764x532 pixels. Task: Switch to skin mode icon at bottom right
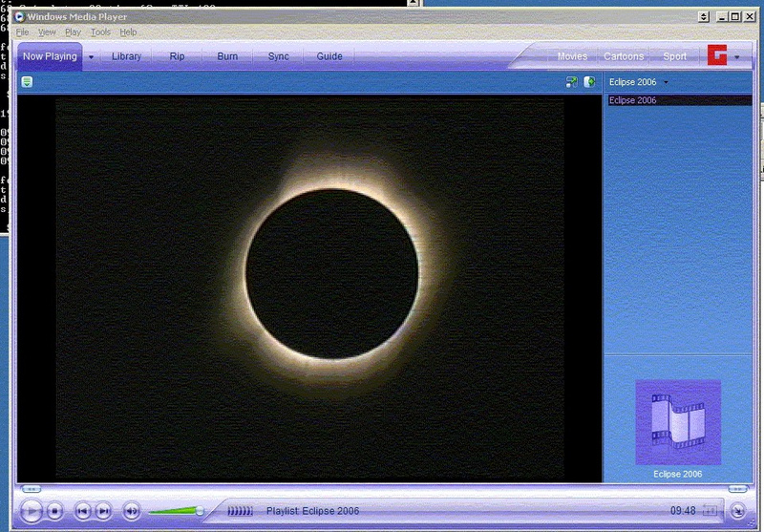pos(736,511)
